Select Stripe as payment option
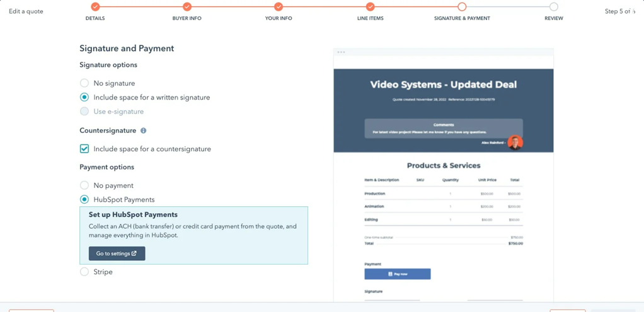 [x=84, y=272]
